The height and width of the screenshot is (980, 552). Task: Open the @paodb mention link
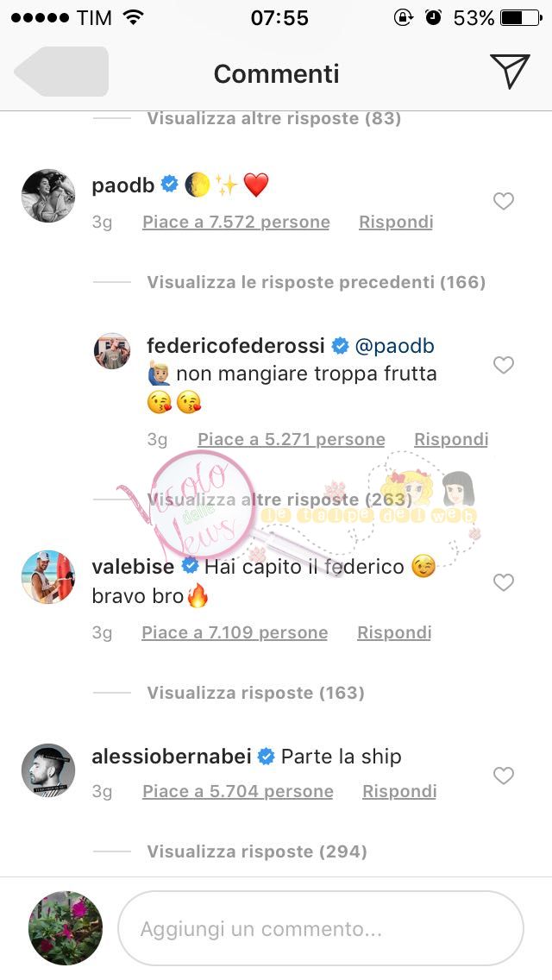pos(394,346)
